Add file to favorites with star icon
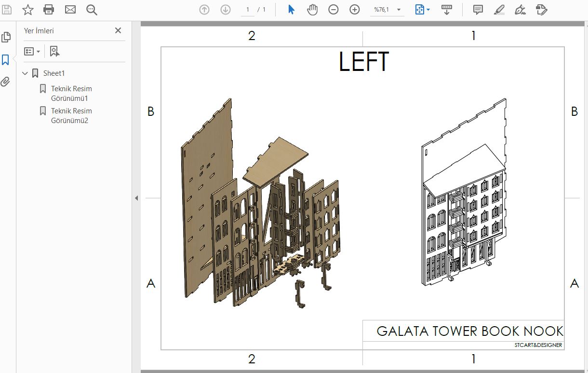The height and width of the screenshot is (373, 588). pos(28,10)
